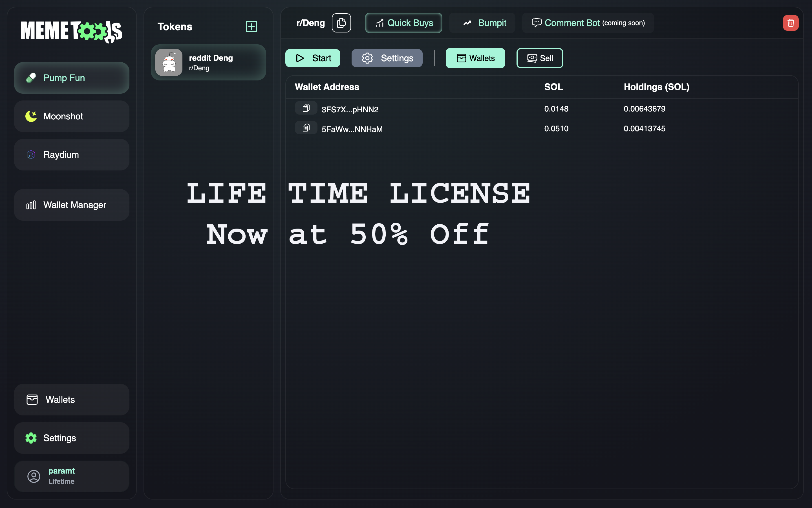Viewport: 812px width, 508px height.
Task: Open Wallets page in left sidebar
Action: (71, 399)
